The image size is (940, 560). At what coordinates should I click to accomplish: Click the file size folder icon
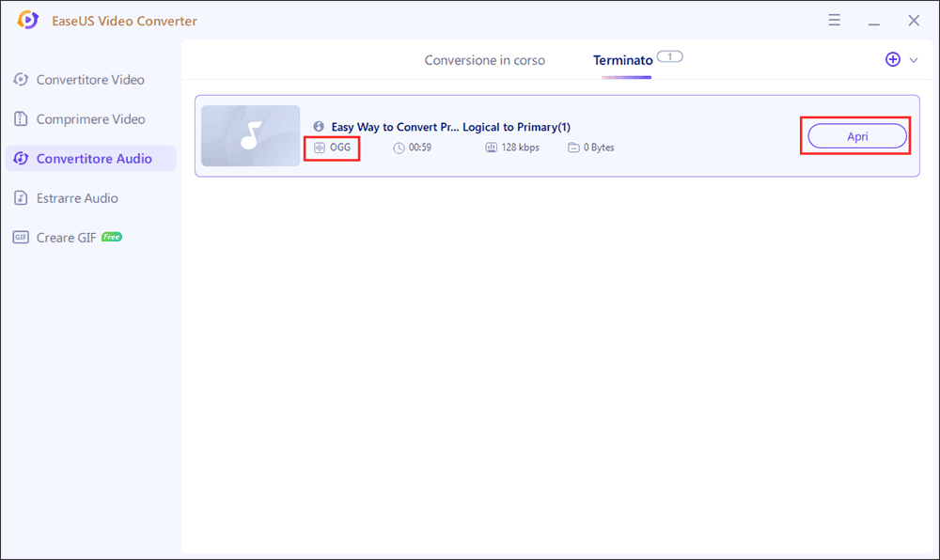573,148
